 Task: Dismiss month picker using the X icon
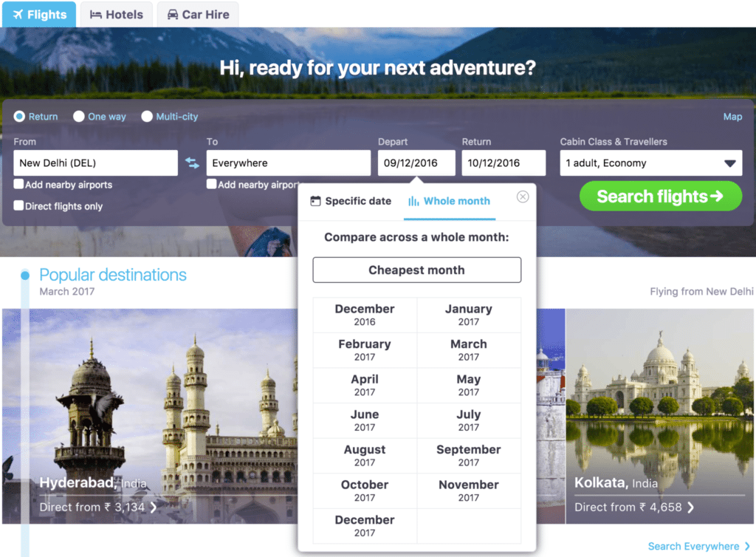click(x=523, y=197)
